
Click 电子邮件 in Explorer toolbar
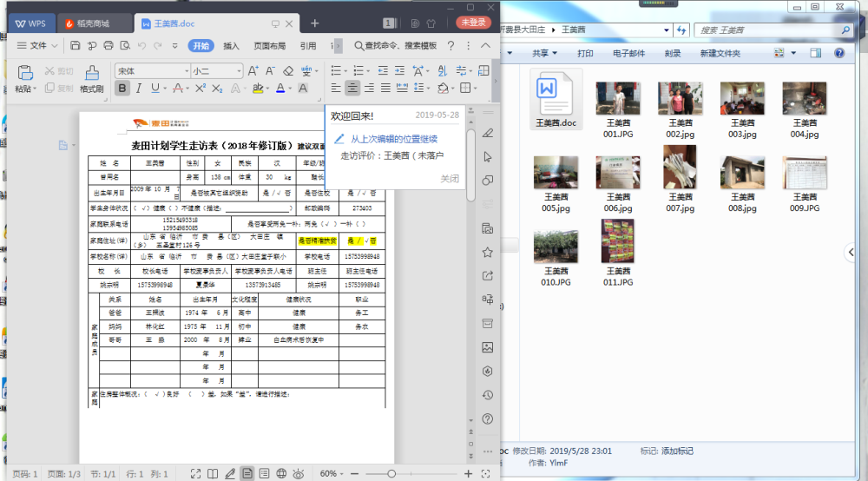[x=628, y=53]
